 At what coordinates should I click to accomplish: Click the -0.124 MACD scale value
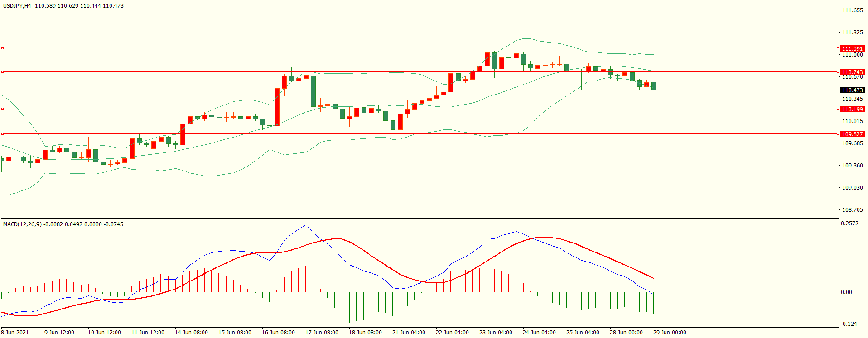(849, 324)
